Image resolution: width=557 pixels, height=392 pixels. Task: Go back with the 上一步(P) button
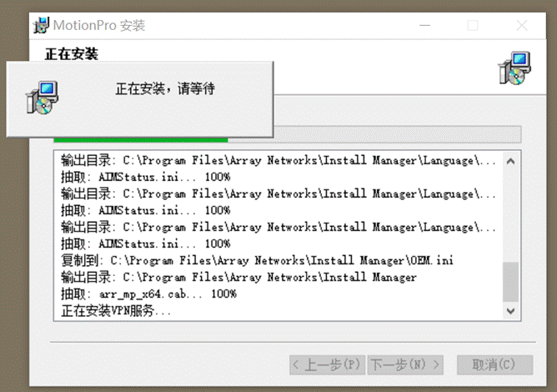(x=327, y=364)
